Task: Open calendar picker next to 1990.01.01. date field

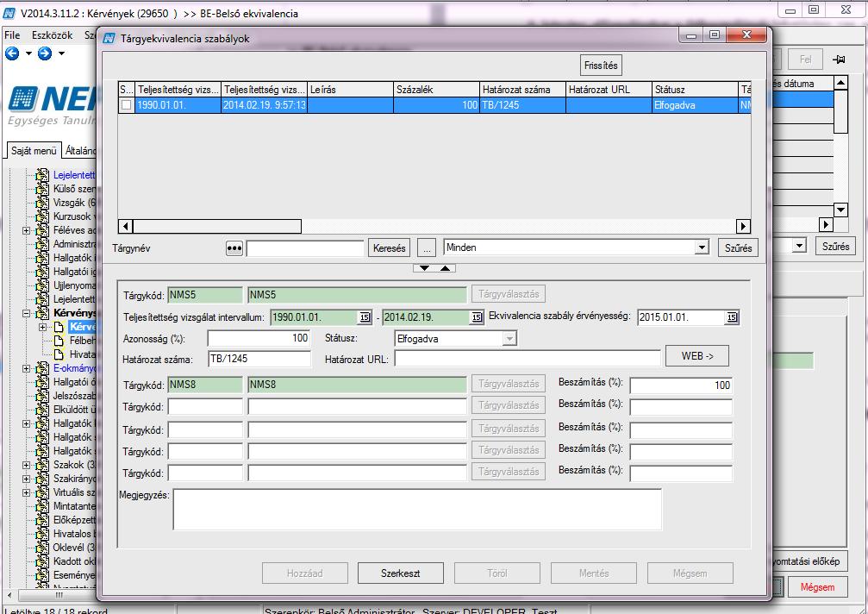Action: click(x=365, y=317)
